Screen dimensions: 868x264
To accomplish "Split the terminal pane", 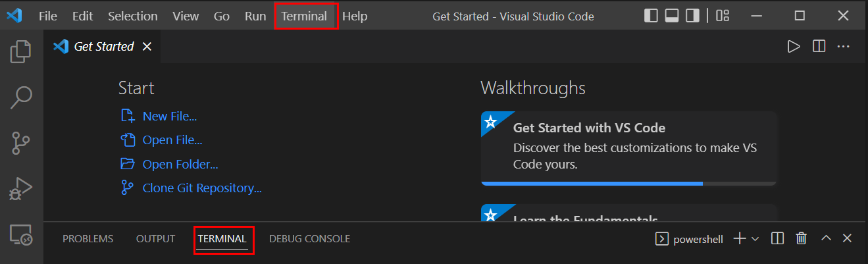I will 777,238.
